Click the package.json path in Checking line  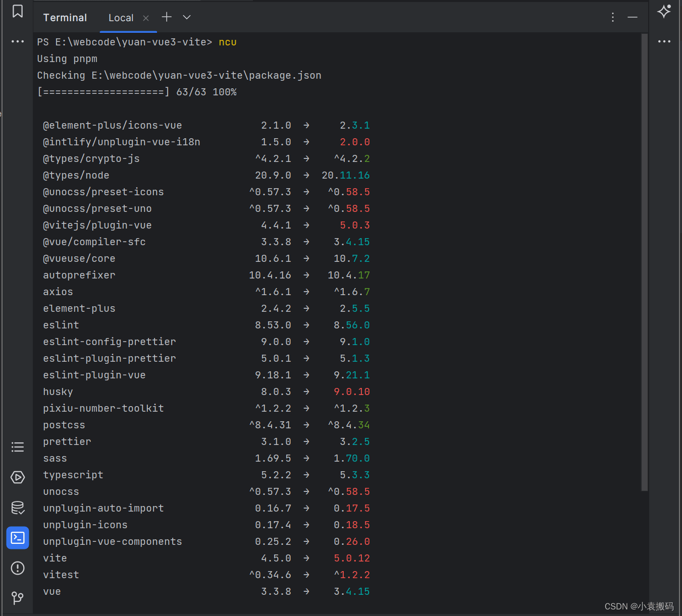click(206, 75)
